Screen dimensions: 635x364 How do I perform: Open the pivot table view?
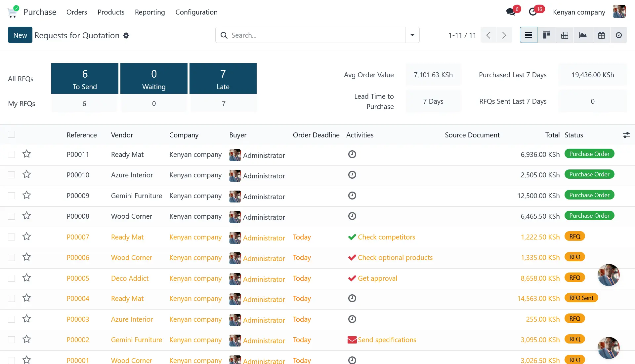(x=565, y=35)
